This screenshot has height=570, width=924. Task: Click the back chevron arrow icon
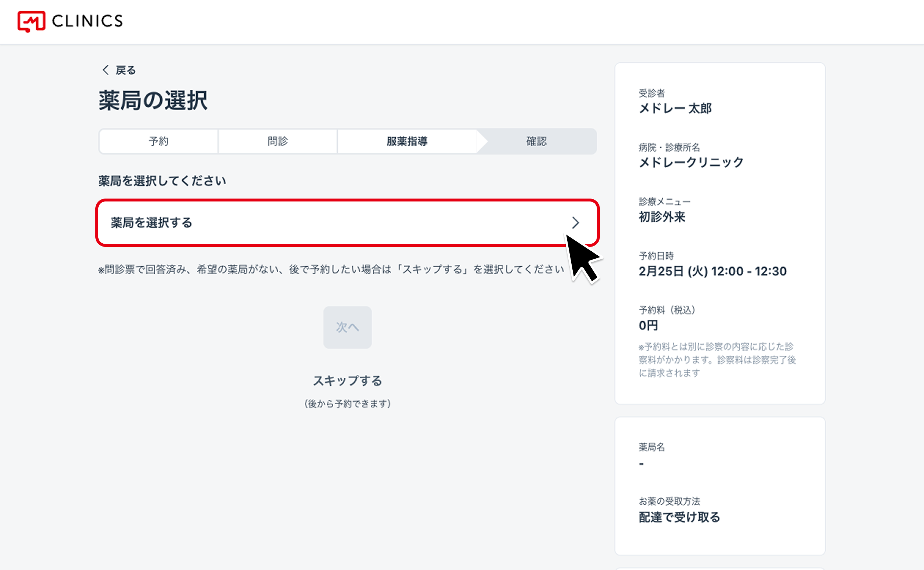pyautogui.click(x=106, y=70)
